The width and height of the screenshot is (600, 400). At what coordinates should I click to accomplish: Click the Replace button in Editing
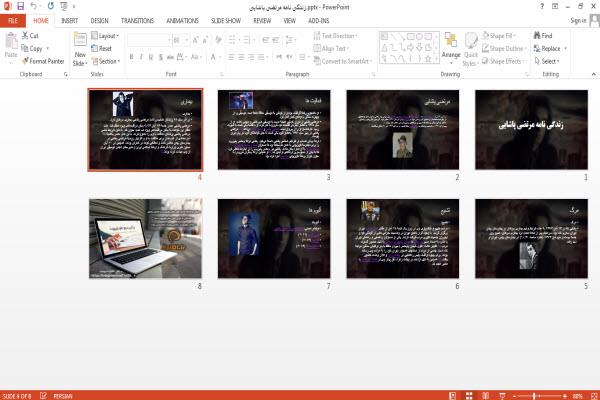coord(547,49)
